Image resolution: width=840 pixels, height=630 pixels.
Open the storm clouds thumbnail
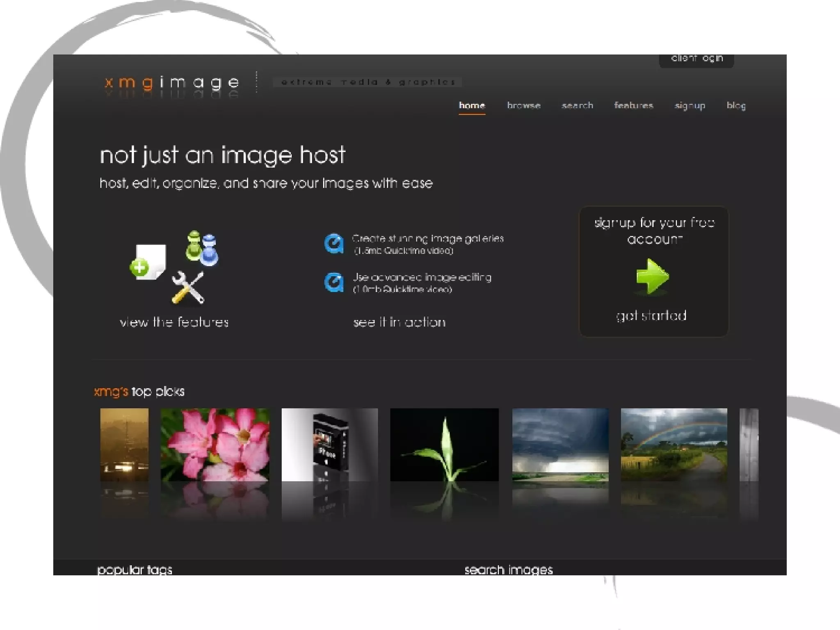[560, 445]
